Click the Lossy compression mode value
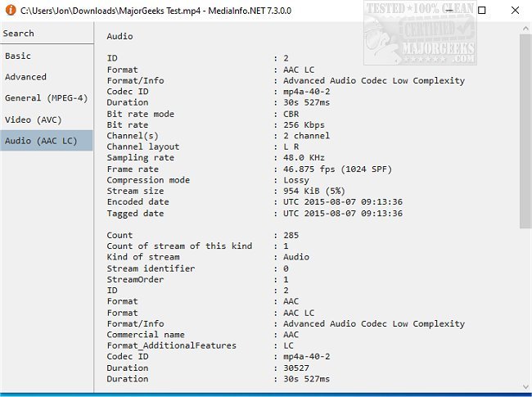Screen dimensions: 532x397 click(x=296, y=180)
